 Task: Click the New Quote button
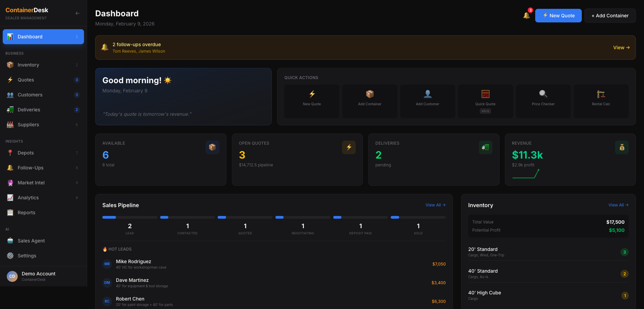pos(558,15)
